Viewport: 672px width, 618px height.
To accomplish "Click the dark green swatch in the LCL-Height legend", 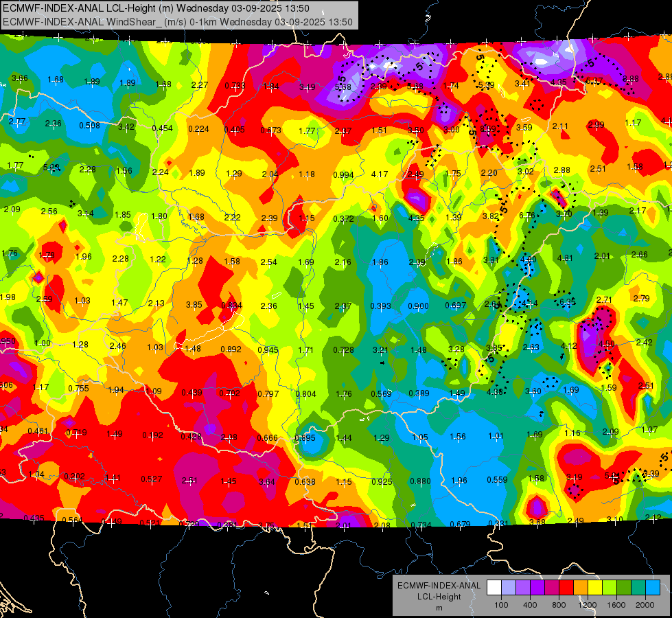I will pos(624,587).
